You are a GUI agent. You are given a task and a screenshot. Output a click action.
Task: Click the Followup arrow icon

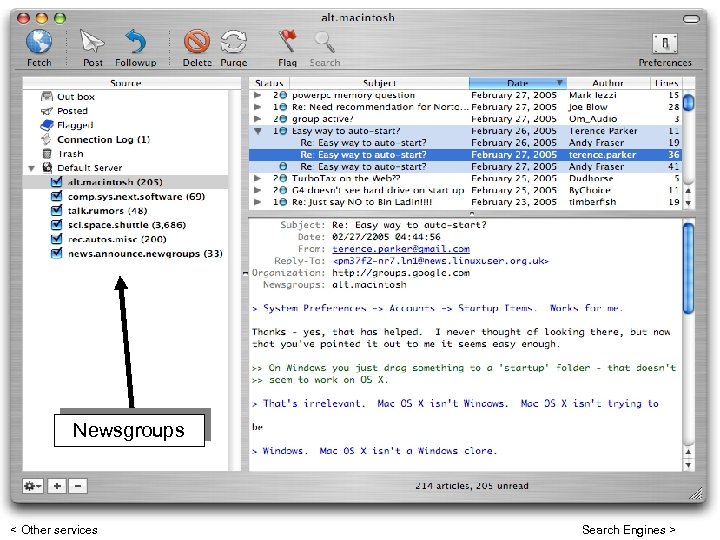(136, 42)
